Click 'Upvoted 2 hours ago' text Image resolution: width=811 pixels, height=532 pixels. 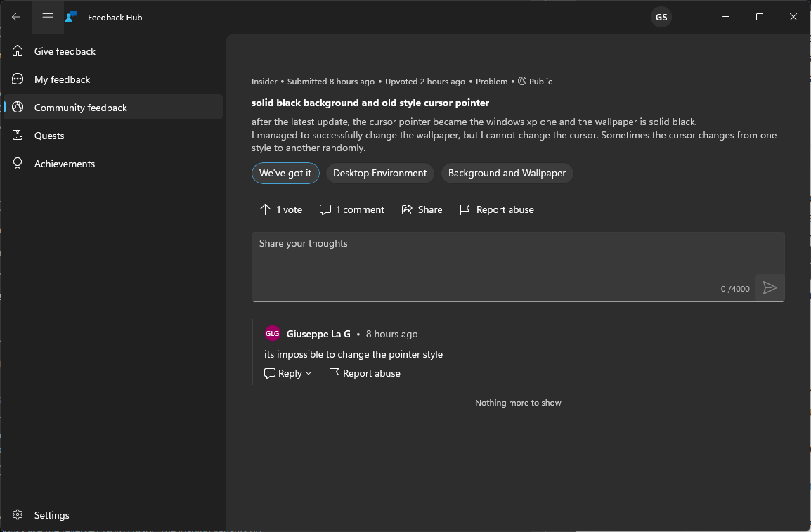425,82
